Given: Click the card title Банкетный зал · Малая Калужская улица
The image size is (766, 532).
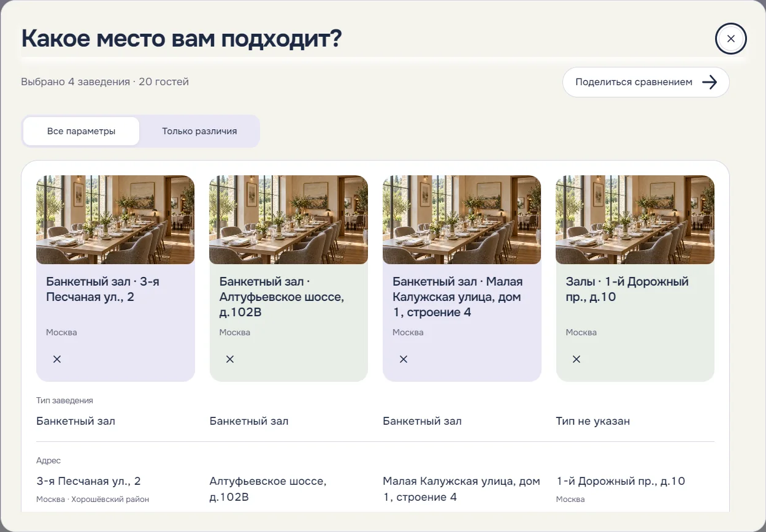Looking at the screenshot, I should [458, 297].
